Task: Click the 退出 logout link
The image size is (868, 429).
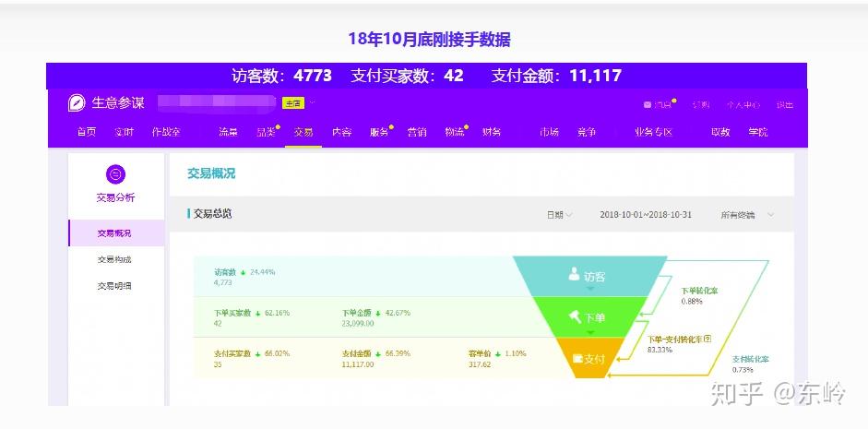Action: coord(784,104)
